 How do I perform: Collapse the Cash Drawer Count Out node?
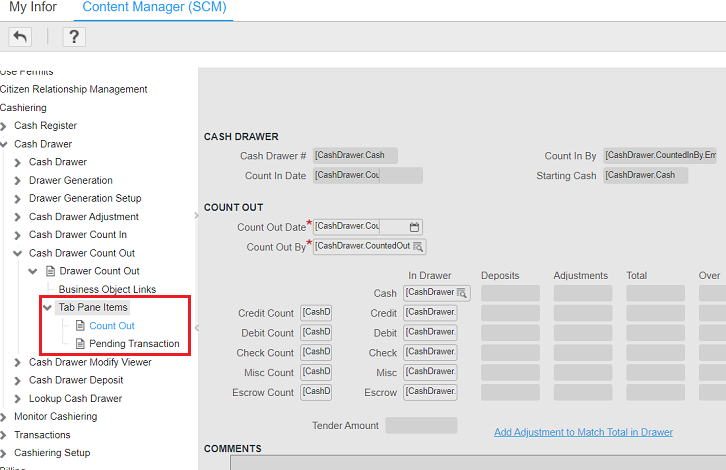[18, 253]
